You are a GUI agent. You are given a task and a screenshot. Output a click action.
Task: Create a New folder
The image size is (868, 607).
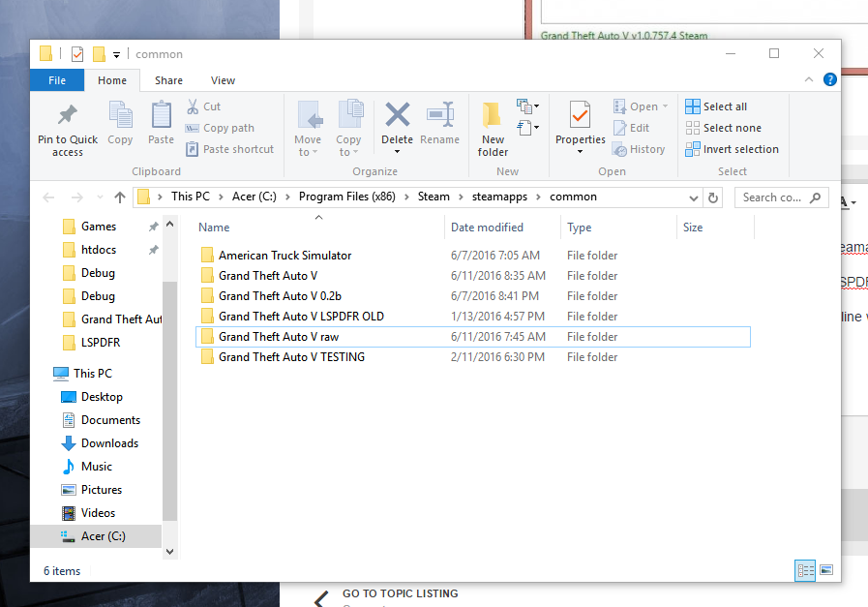(x=493, y=129)
